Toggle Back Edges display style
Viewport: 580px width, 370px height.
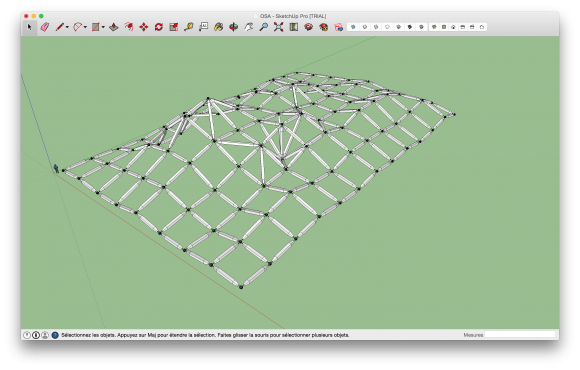coord(365,27)
